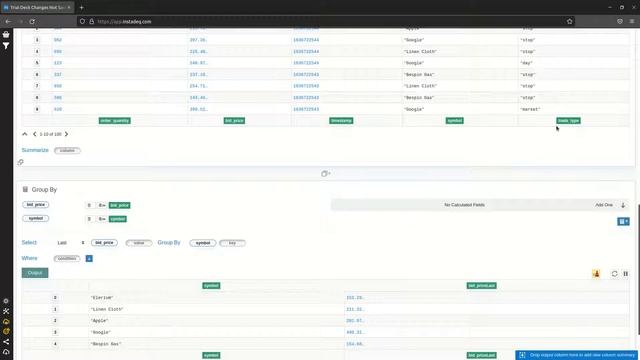
Task: Open the basket icon in left sidebar
Action: [6, 35]
